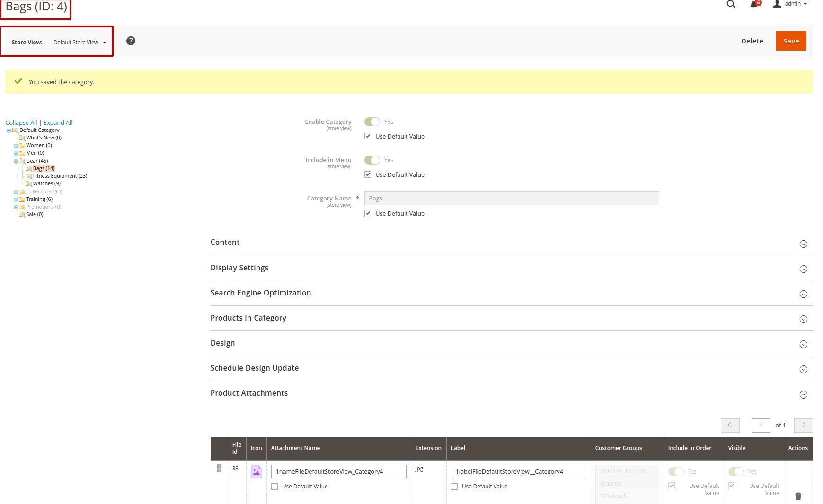Uncheck Use Default Value under Category Name

click(368, 213)
